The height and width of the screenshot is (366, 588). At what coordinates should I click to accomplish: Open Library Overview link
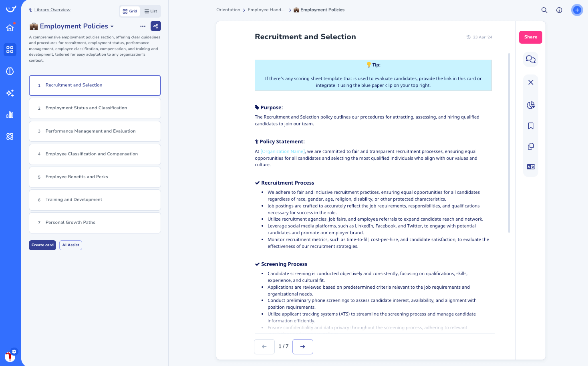52,10
